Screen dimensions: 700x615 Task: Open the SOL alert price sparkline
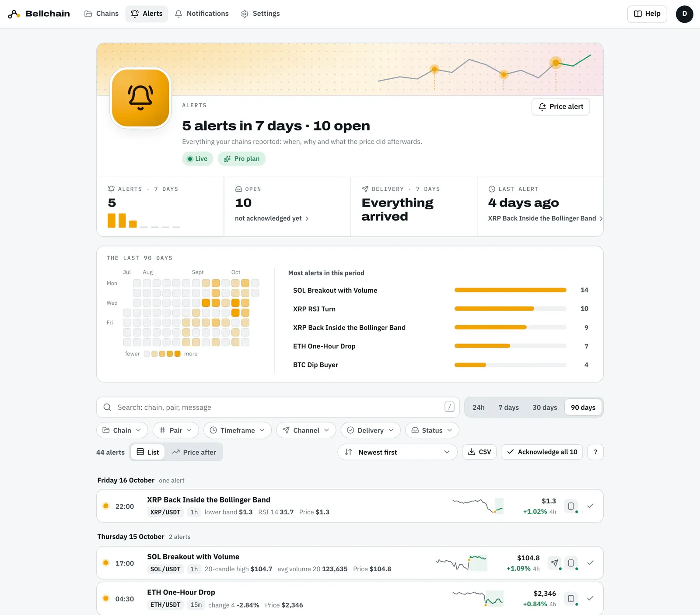462,563
